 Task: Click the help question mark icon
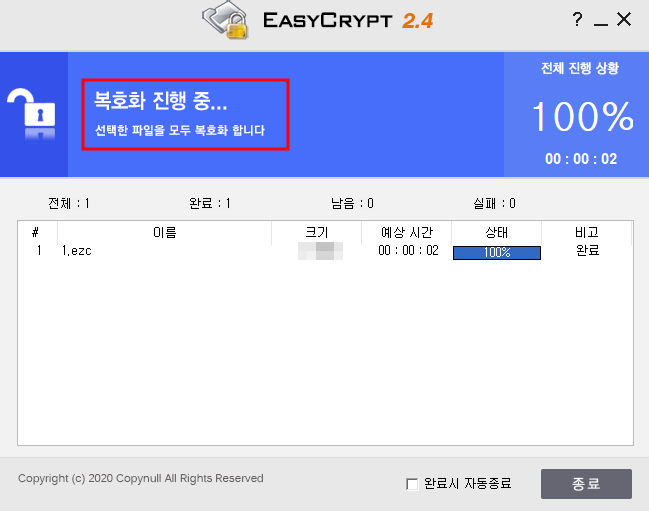click(x=577, y=19)
